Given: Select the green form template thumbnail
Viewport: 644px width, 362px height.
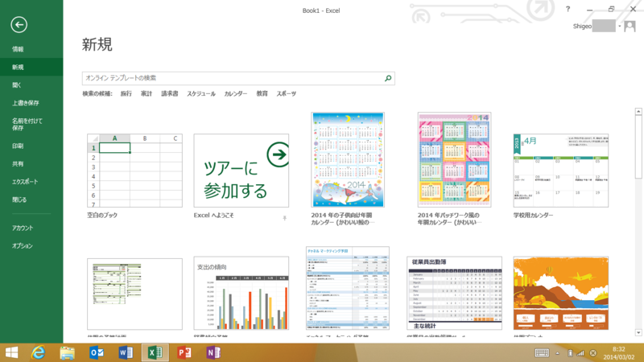Looking at the screenshot, I should (134, 294).
